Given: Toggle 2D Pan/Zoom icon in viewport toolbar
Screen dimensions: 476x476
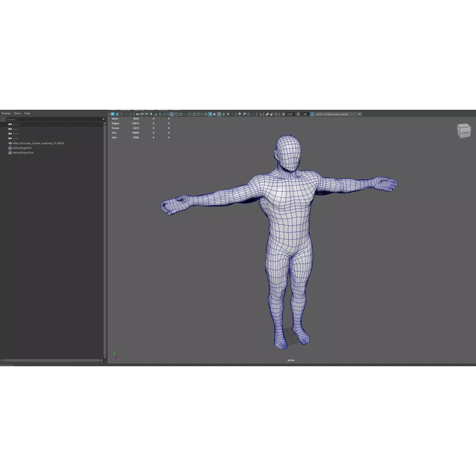Looking at the screenshot, I should pyautogui.click(x=160, y=114).
